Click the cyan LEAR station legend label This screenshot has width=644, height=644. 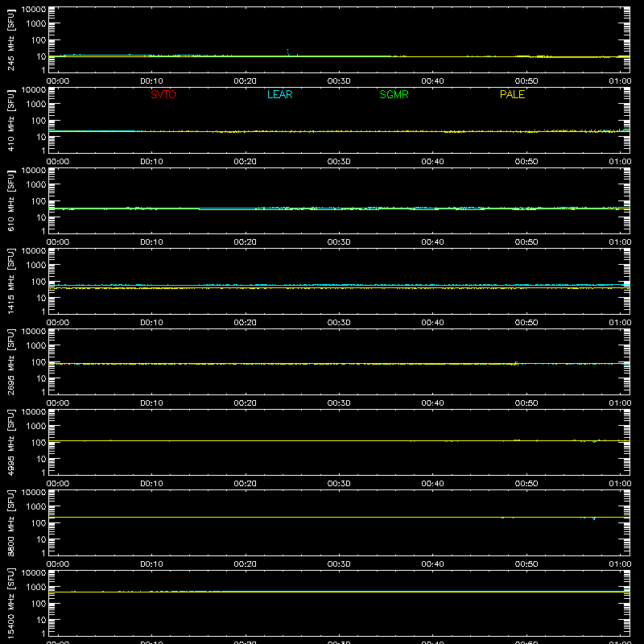[x=279, y=94]
